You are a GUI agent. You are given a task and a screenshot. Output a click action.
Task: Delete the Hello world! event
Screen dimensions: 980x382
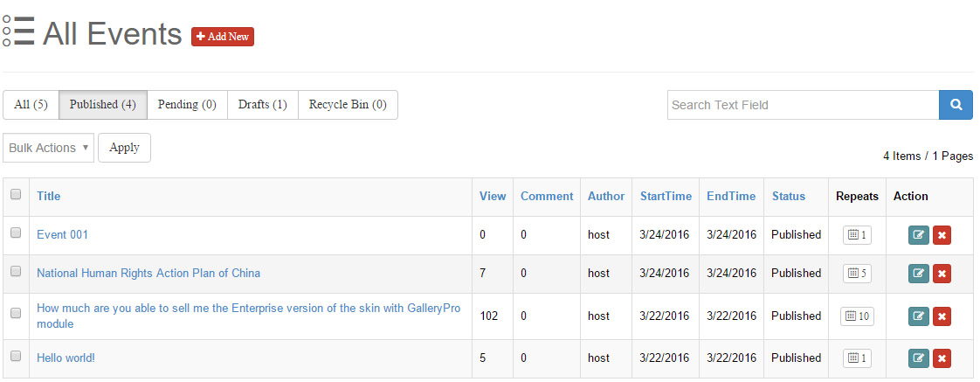coord(942,358)
